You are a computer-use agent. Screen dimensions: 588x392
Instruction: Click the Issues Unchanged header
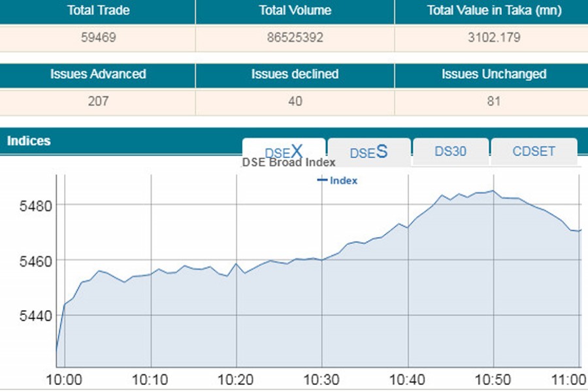pos(493,74)
